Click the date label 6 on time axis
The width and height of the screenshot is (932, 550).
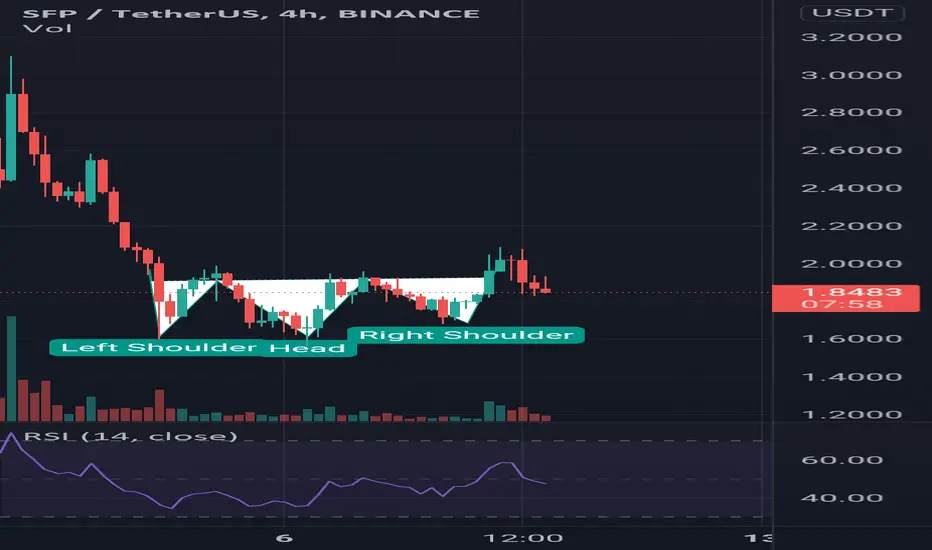pyautogui.click(x=284, y=539)
